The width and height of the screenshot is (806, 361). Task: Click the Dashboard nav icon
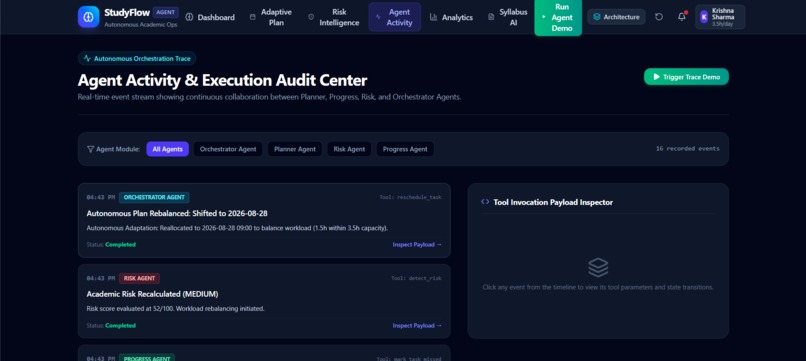(x=189, y=17)
